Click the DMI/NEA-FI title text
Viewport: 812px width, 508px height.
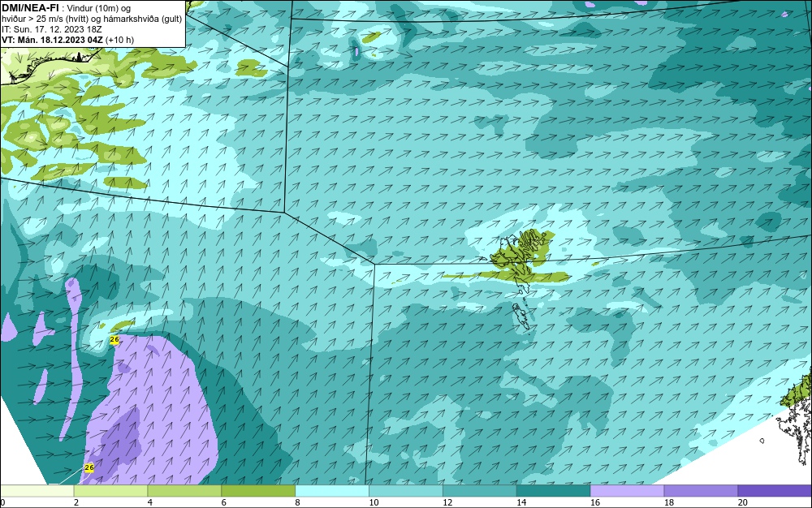pos(30,8)
